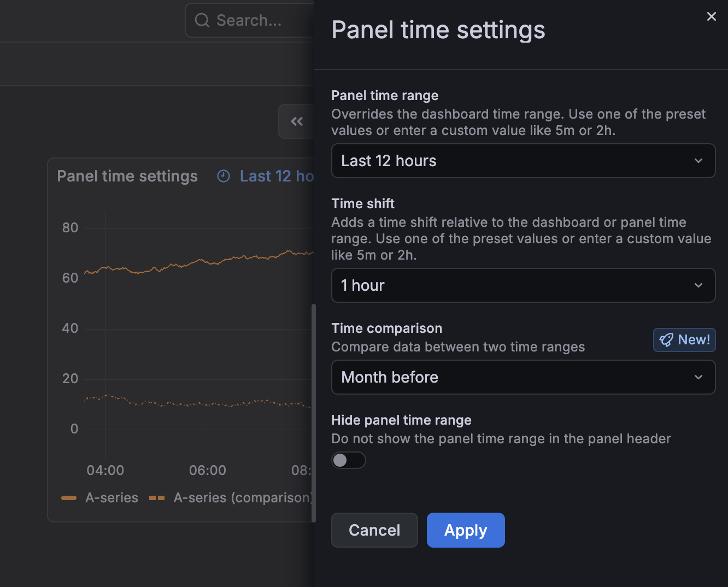Click the search magnifier icon

(x=202, y=20)
